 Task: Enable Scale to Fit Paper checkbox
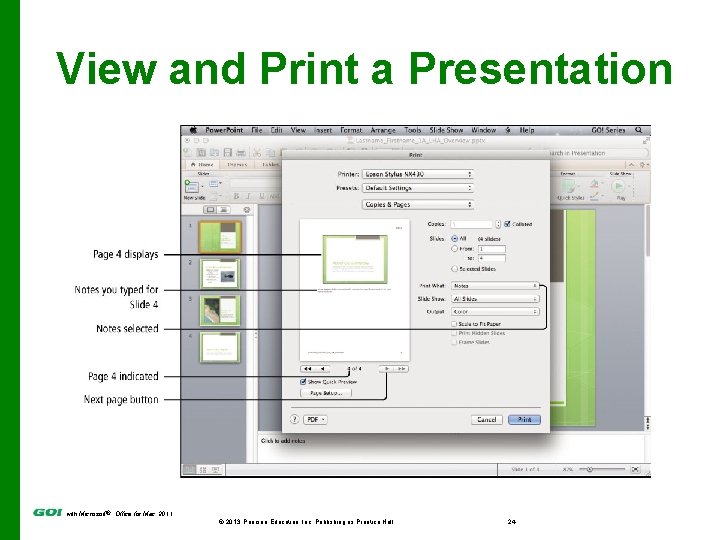[x=454, y=324]
